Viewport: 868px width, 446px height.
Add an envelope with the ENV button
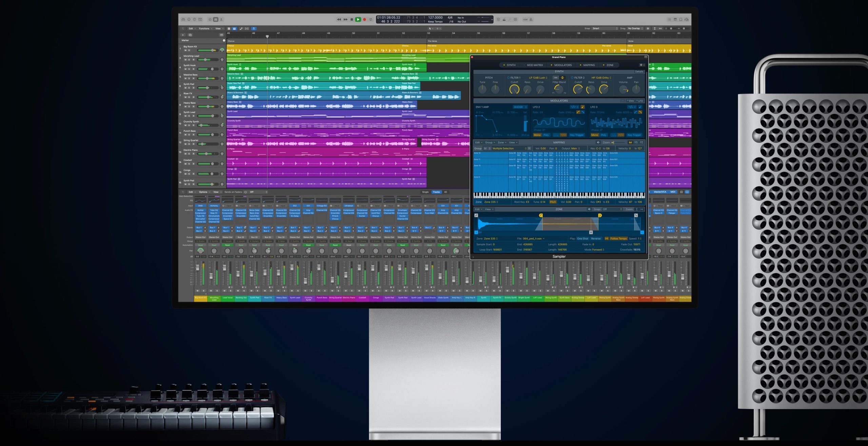click(630, 101)
